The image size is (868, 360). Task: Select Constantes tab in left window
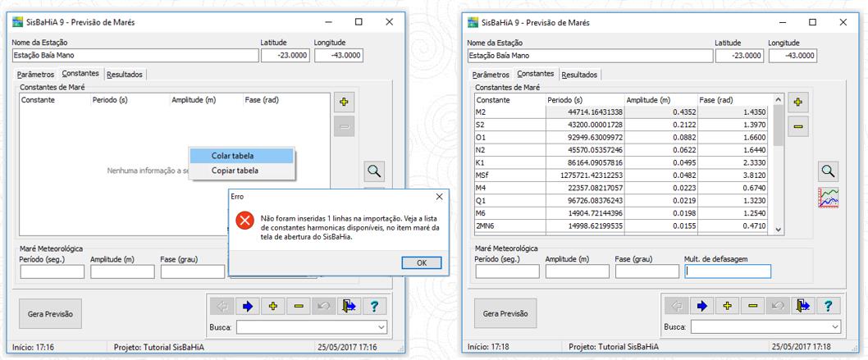click(x=81, y=73)
